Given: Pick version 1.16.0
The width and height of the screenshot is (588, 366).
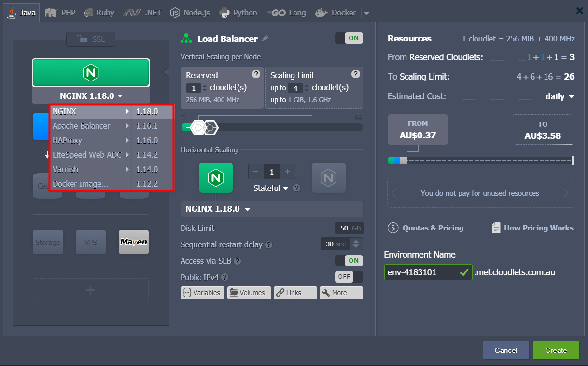Looking at the screenshot, I should pos(152,140).
